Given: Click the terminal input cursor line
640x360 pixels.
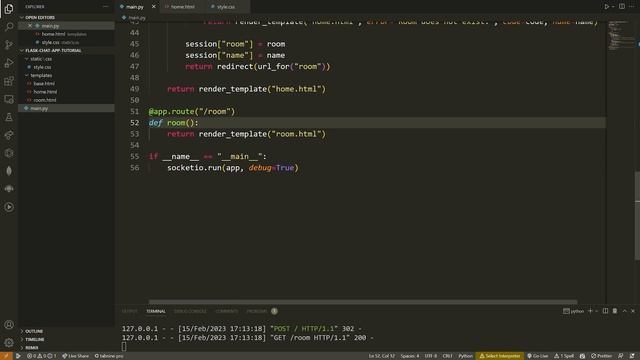Looking at the screenshot, I should [x=124, y=347].
